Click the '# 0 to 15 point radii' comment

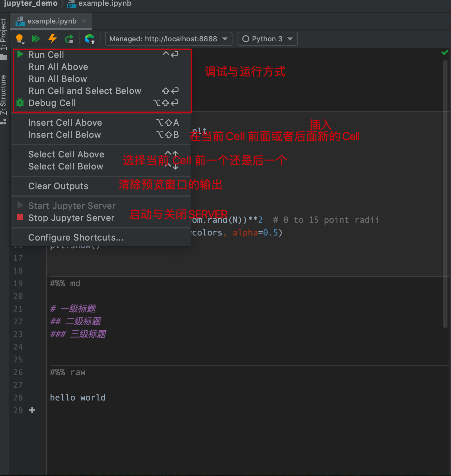coord(326,220)
